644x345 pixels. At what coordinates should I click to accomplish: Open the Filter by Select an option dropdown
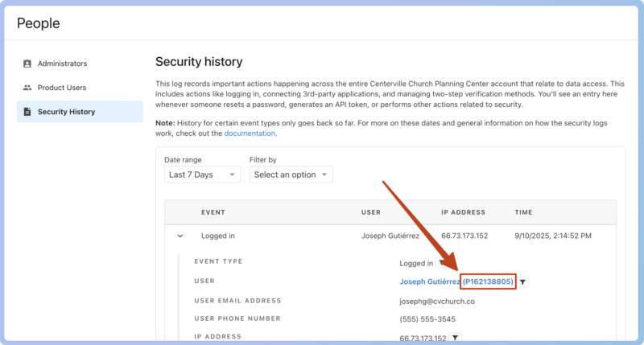pyautogui.click(x=291, y=175)
